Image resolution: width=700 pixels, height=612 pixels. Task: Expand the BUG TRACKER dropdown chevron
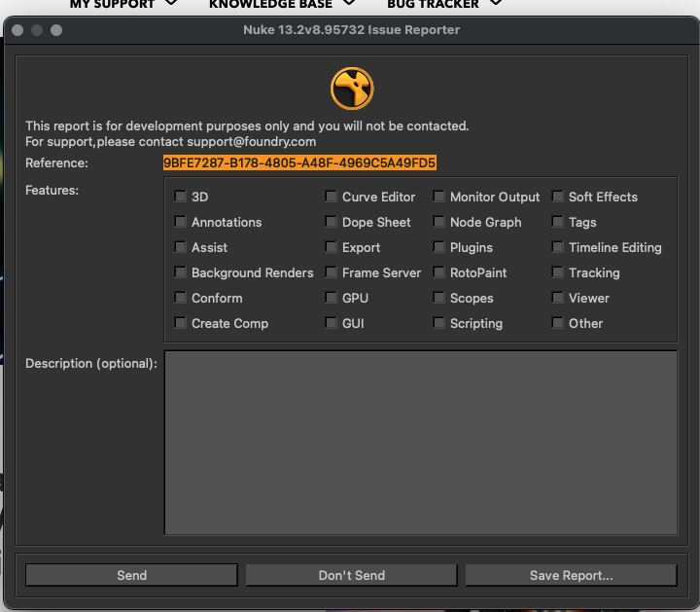pyautogui.click(x=496, y=3)
